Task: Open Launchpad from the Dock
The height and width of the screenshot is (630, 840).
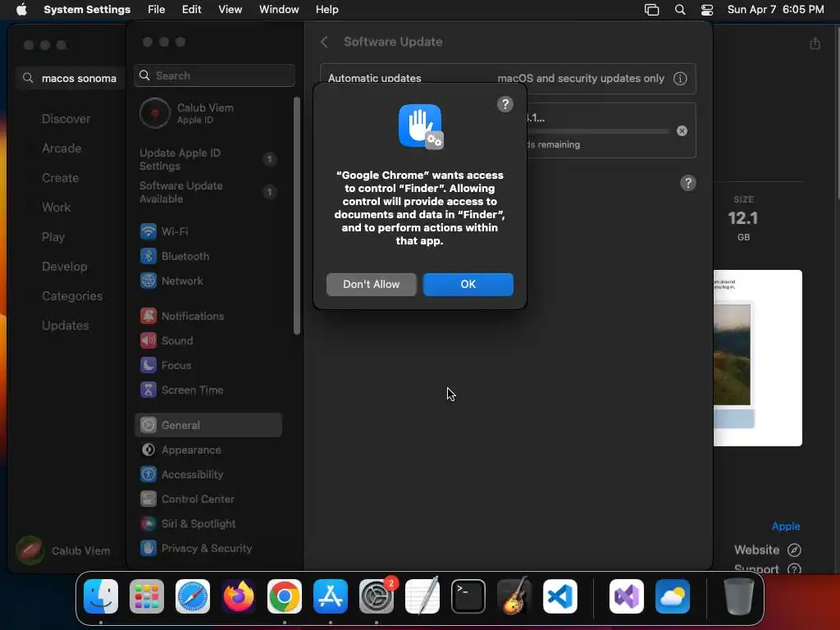Action: pos(147,596)
